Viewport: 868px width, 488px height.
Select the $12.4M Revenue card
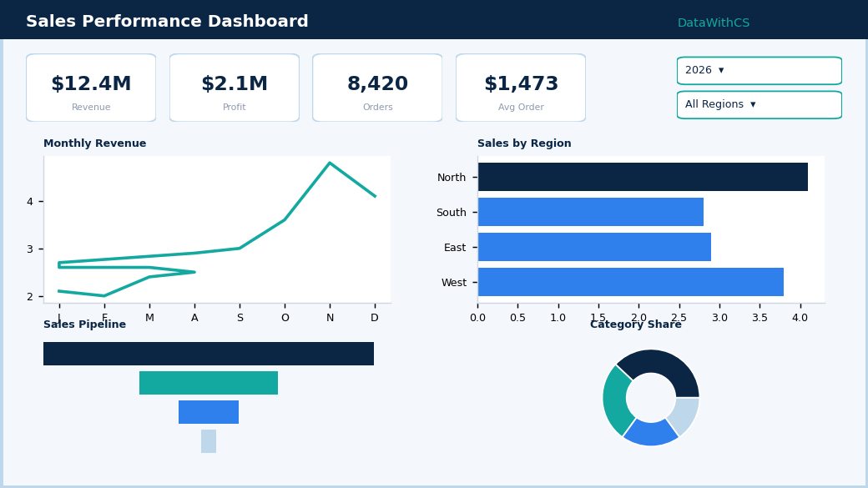[x=91, y=88]
